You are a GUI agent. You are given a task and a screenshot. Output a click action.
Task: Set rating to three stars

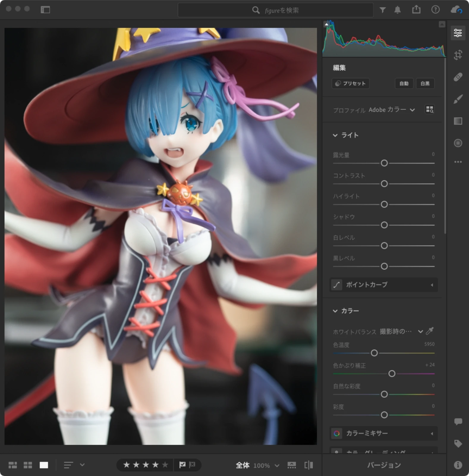[146, 465]
